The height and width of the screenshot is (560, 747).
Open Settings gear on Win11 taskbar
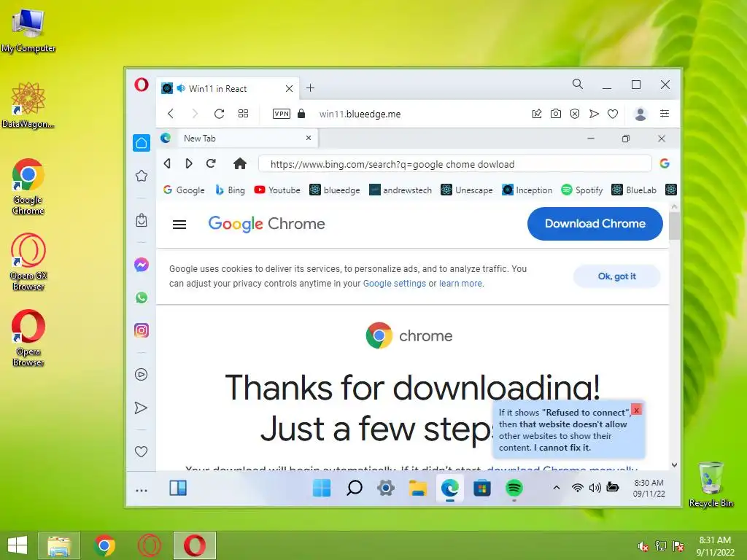pos(386,488)
